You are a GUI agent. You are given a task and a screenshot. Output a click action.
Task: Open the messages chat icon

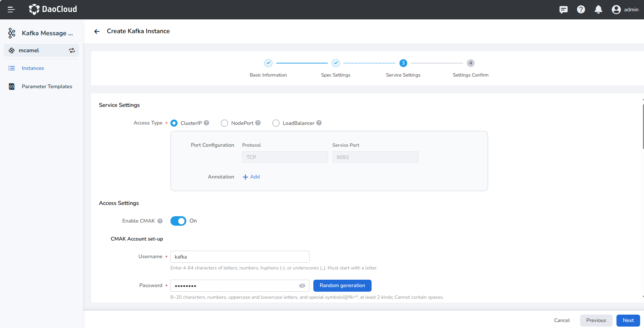pyautogui.click(x=563, y=10)
